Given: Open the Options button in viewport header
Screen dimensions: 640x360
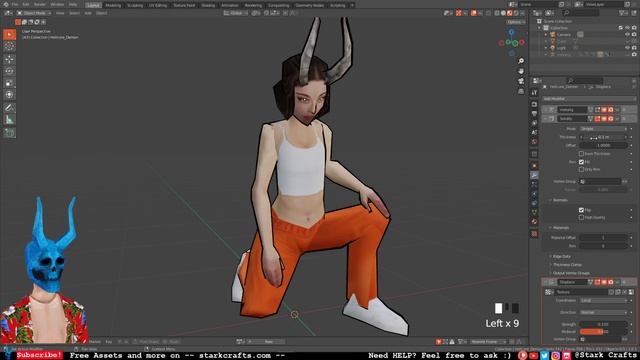Looking at the screenshot, I should [515, 22].
